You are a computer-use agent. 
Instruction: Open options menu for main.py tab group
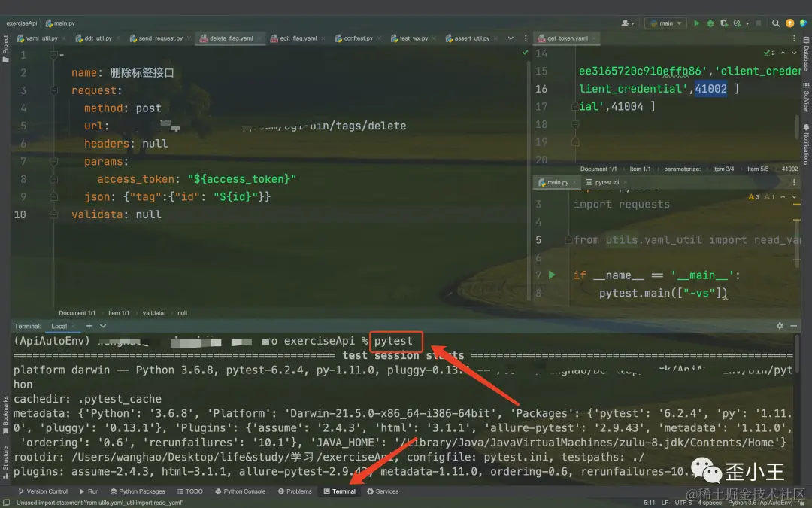click(x=794, y=182)
